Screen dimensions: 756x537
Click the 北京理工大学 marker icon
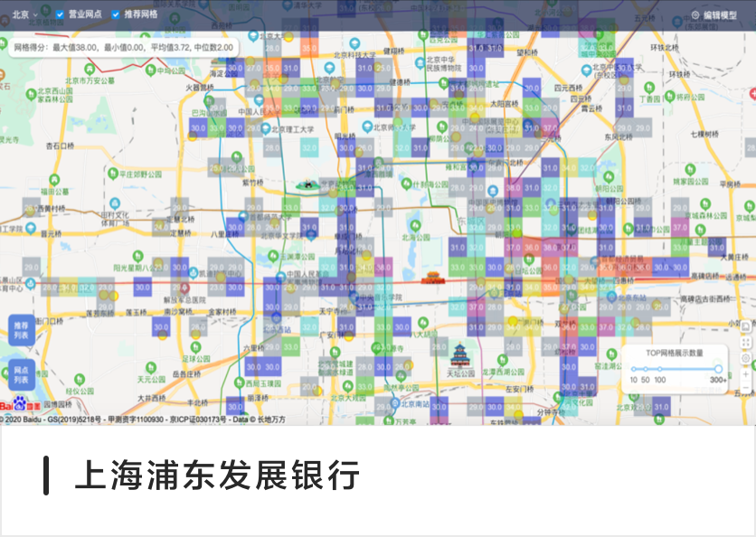point(265,128)
